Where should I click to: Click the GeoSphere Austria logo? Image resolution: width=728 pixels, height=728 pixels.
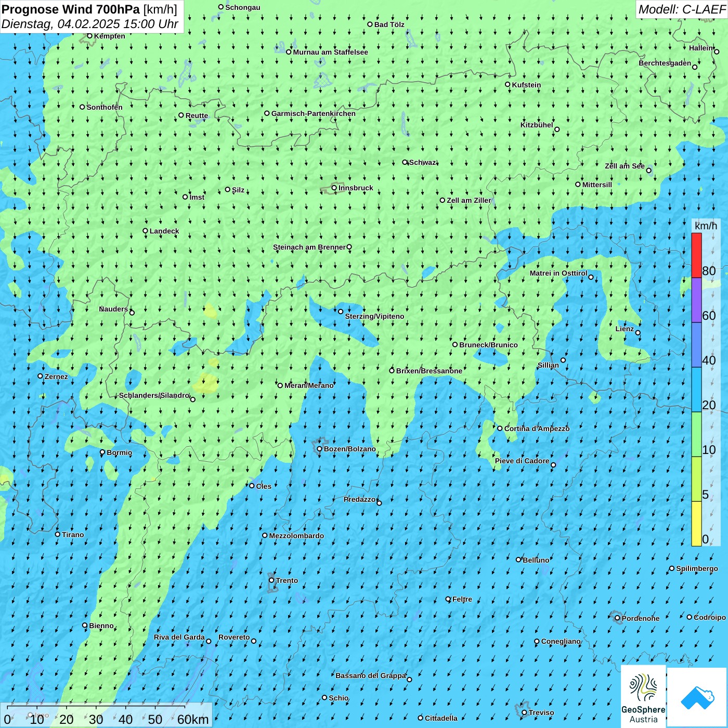pyautogui.click(x=643, y=696)
